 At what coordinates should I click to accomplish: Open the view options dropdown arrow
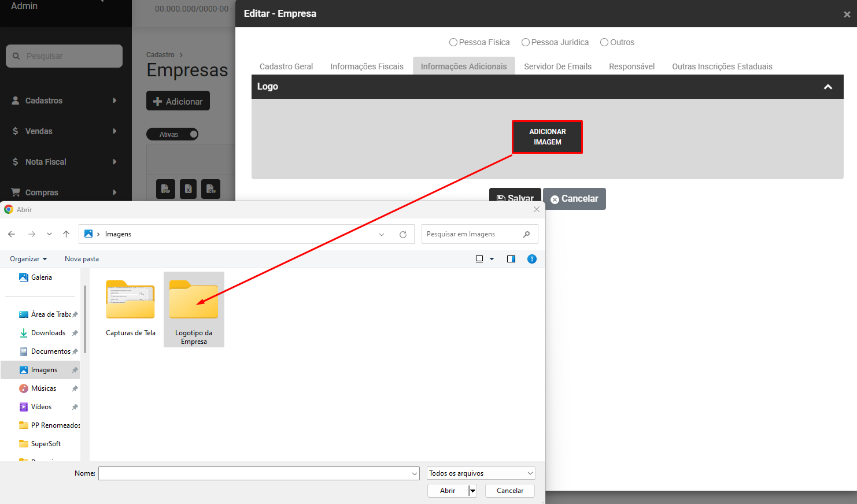point(492,259)
